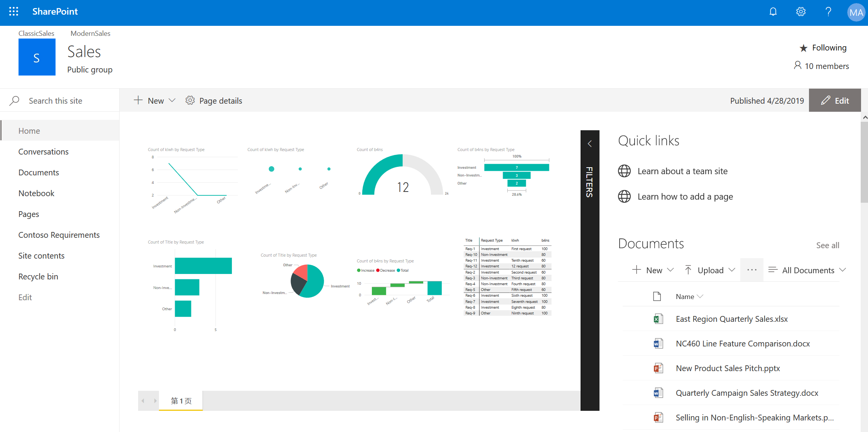The height and width of the screenshot is (432, 868).
Task: Click the globe icon beside Learn about a team site
Action: (625, 171)
